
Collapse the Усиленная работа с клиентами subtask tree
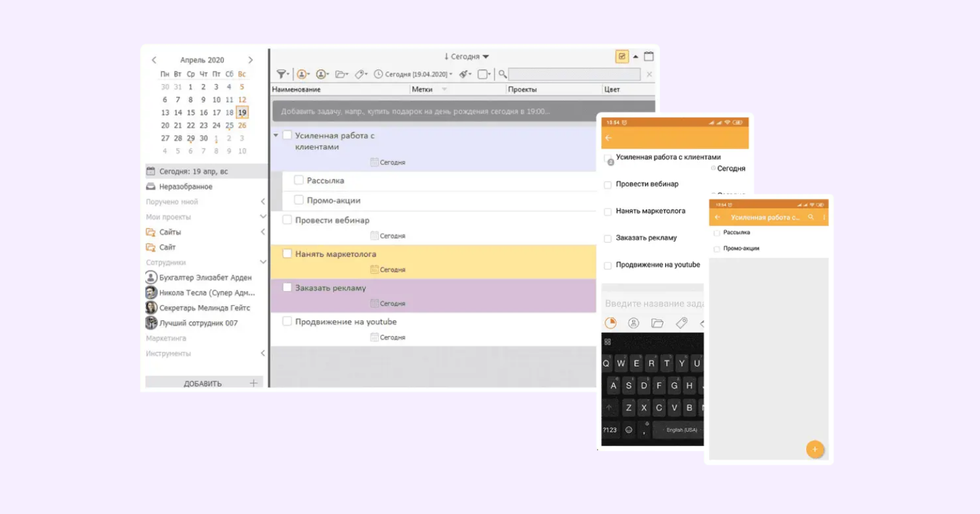tap(276, 135)
